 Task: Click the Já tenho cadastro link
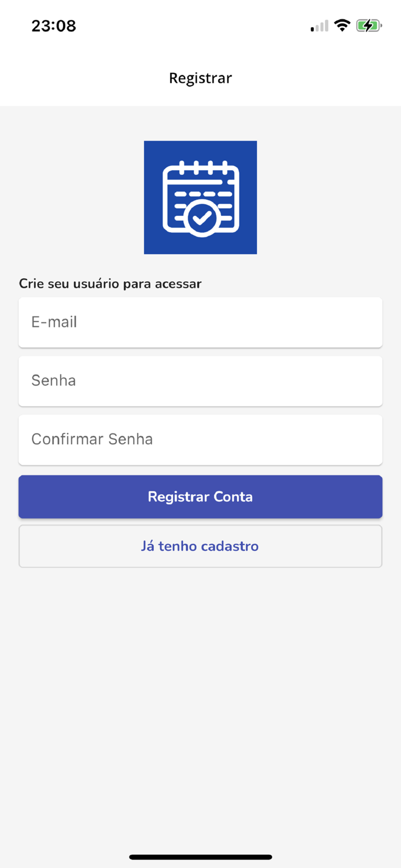click(x=200, y=546)
